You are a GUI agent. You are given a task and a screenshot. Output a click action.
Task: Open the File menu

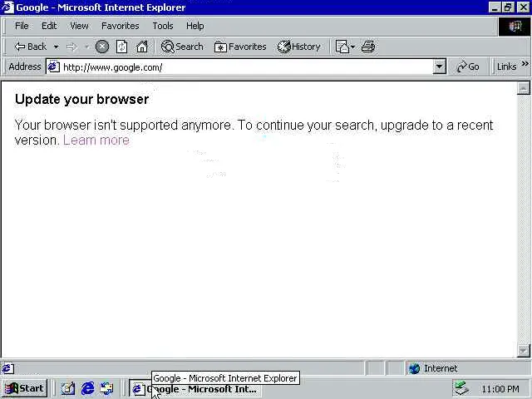coord(22,26)
